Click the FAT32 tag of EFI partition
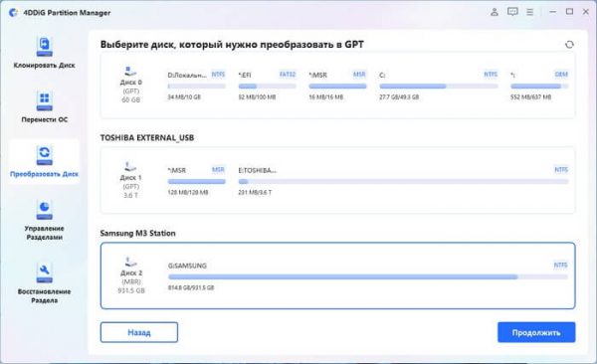The image size is (597, 364). 288,75
